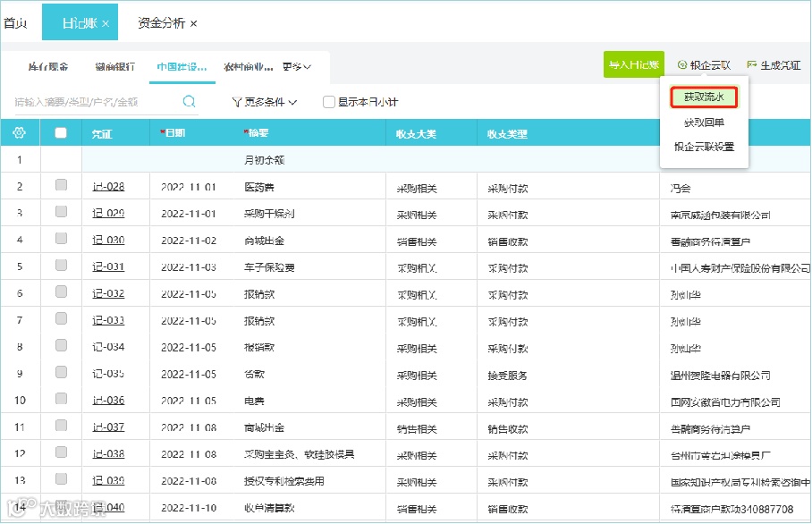Click the 收单清算款 summary cell

click(270, 508)
